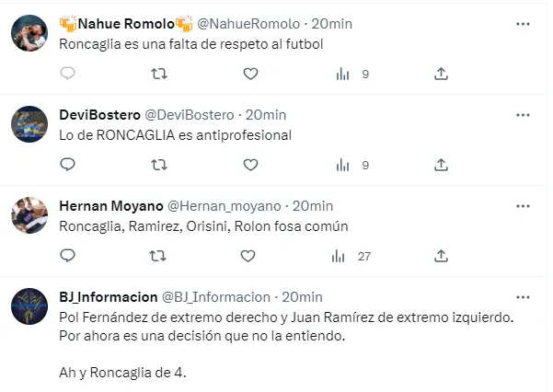Viewport: 553px width, 392px height.
Task: Share Nahue Romolo's tweet
Action: [x=441, y=74]
